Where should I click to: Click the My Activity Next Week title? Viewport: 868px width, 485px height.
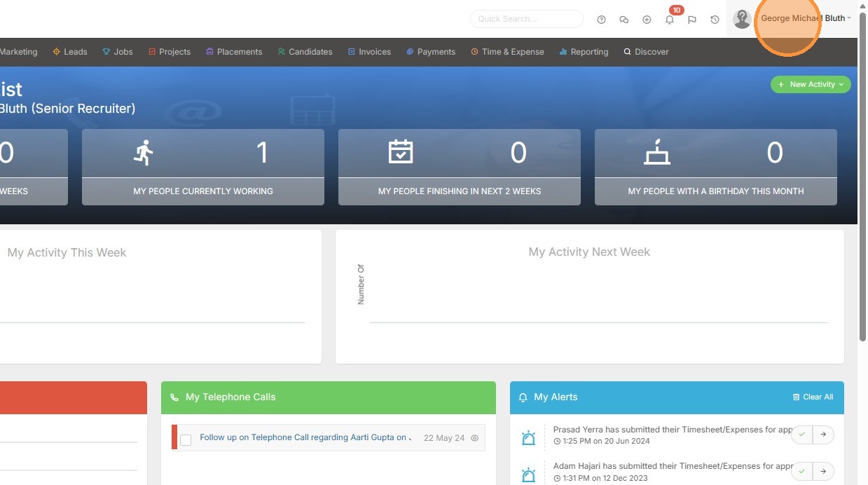589,252
